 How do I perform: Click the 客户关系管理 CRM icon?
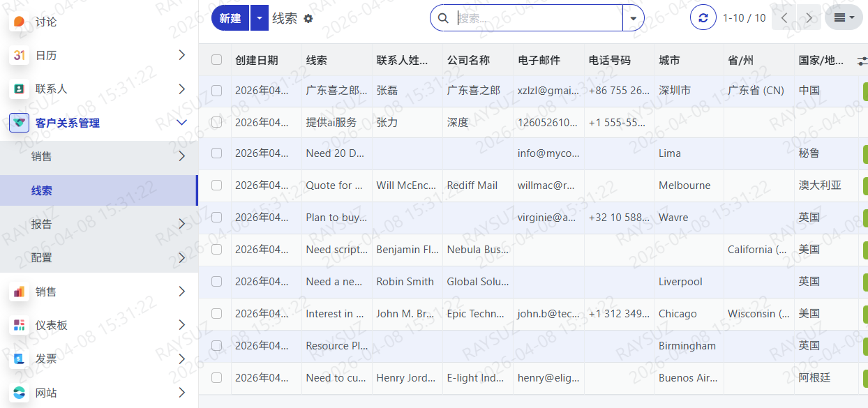[x=19, y=123]
